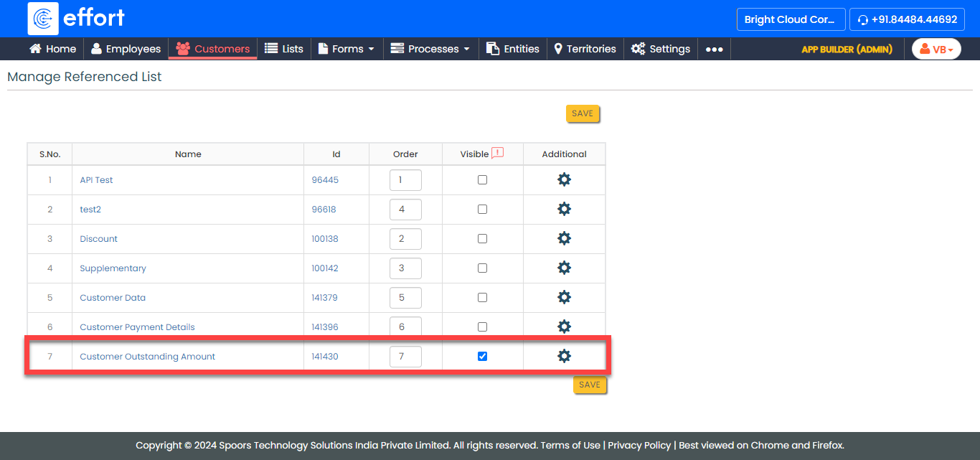
Task: Click the gear icon in Discount row
Action: click(x=564, y=238)
